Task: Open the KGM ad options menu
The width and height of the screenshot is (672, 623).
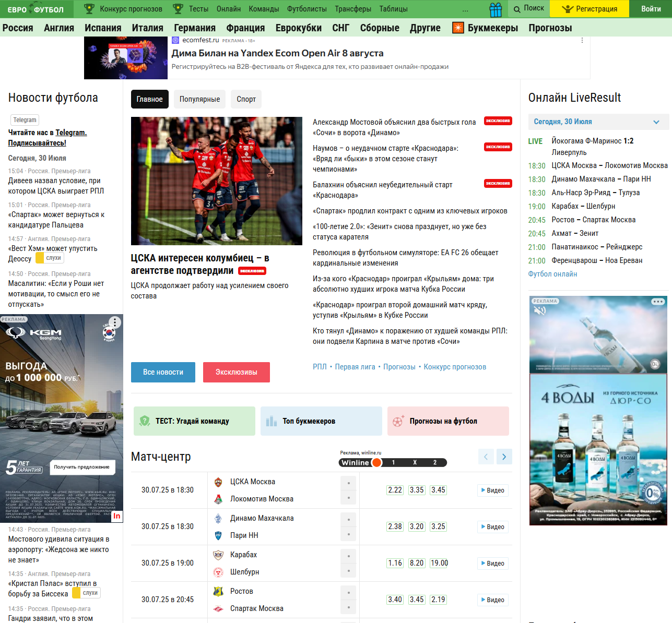Action: (115, 322)
